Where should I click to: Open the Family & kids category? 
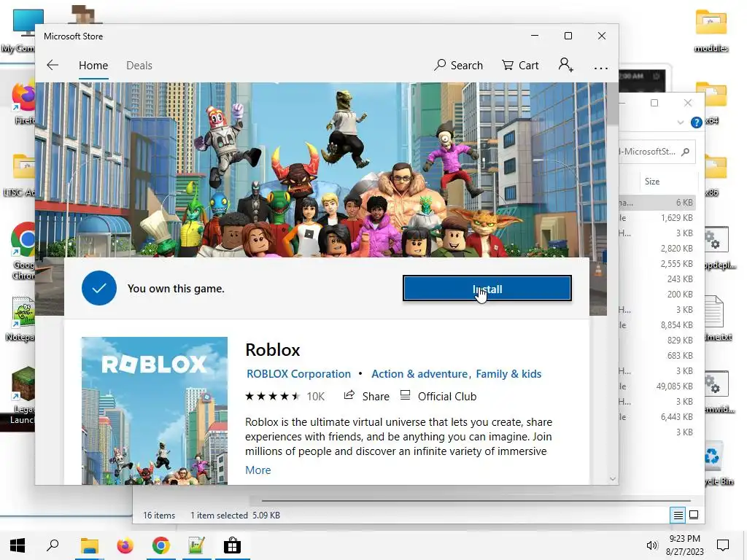[x=508, y=374]
